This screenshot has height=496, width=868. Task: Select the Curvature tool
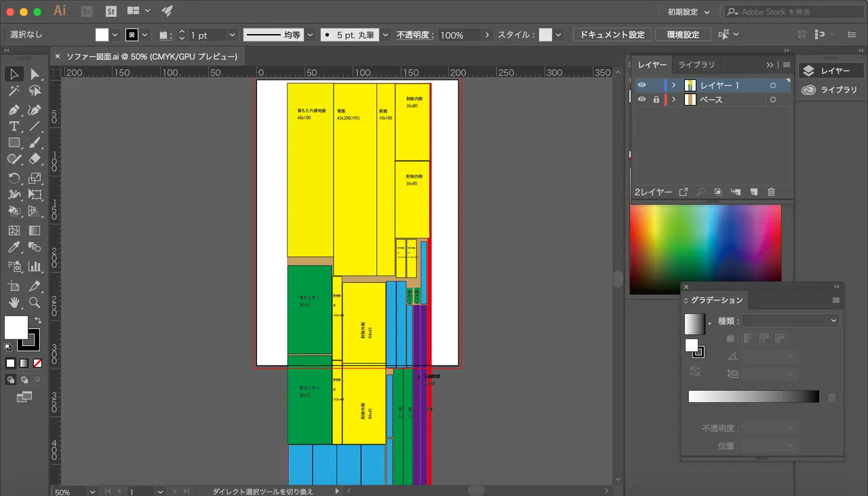35,110
